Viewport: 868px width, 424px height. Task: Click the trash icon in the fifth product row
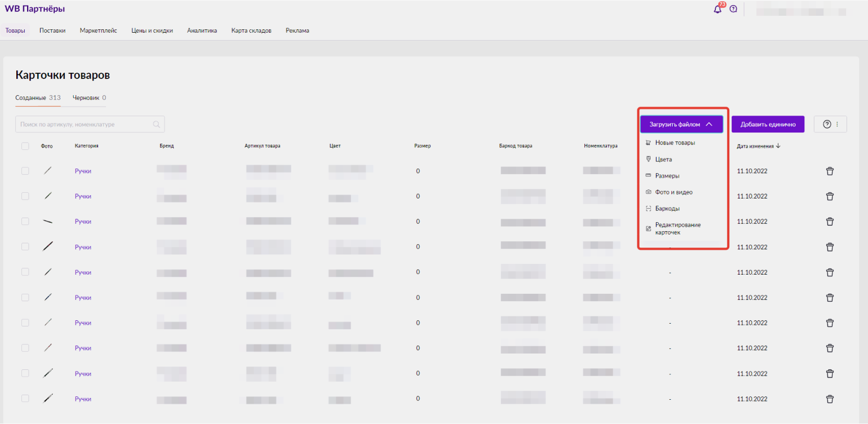[830, 272]
